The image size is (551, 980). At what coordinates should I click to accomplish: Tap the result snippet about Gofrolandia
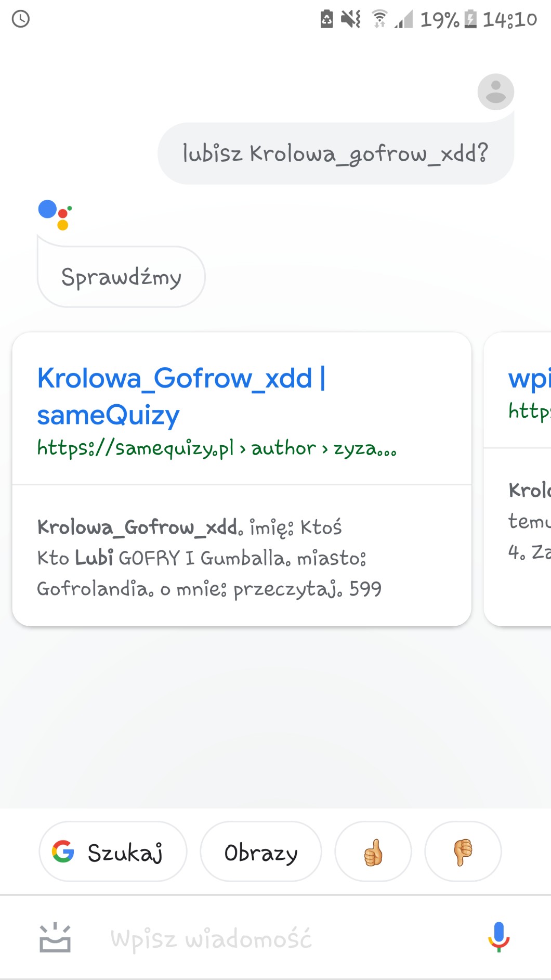(209, 558)
